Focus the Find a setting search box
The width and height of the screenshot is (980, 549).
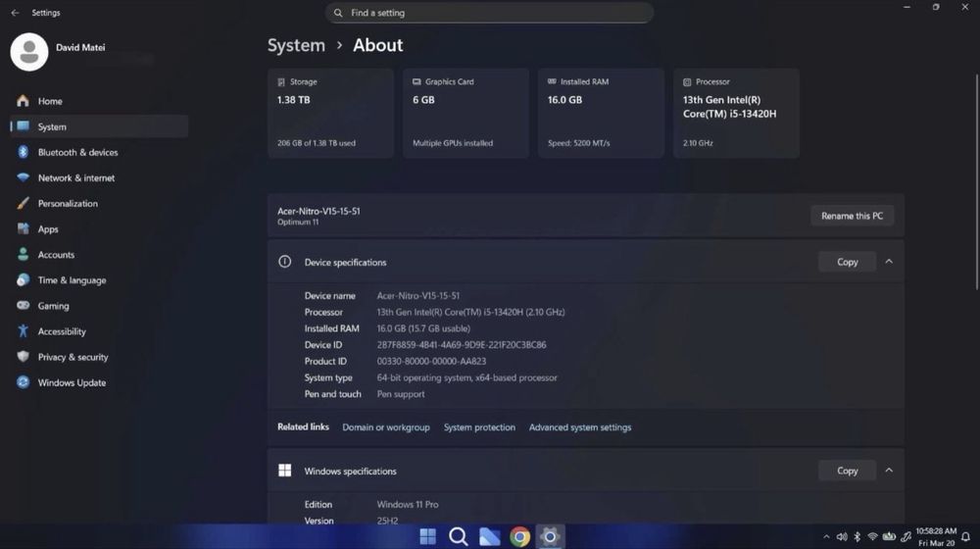coord(489,13)
